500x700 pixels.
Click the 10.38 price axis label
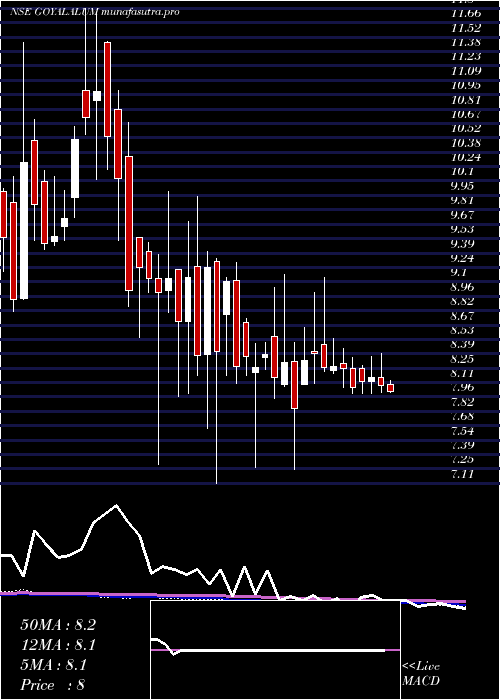pyautogui.click(x=466, y=143)
